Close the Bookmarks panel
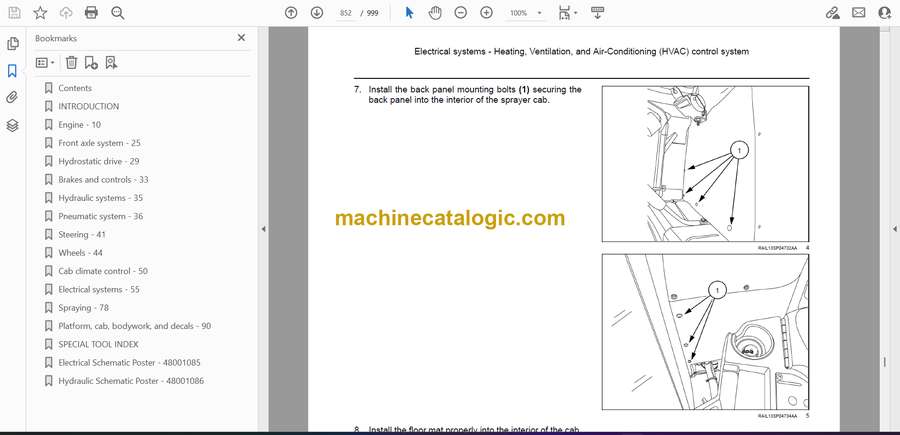Image resolution: width=900 pixels, height=435 pixels. tap(241, 38)
